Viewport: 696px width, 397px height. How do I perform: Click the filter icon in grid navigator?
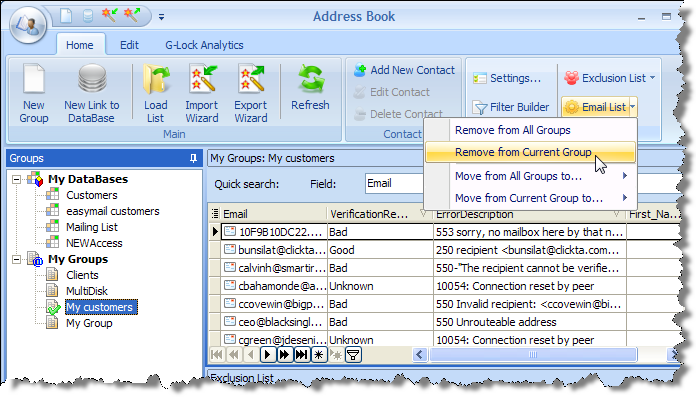353,355
